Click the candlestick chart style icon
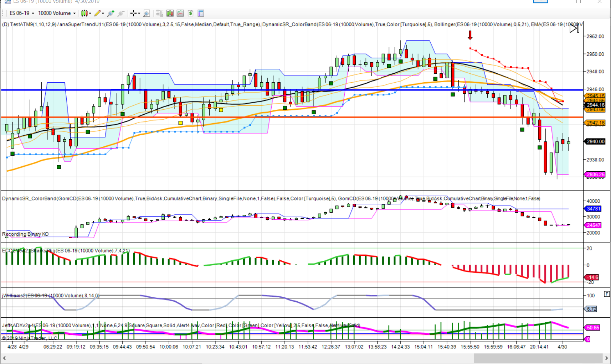The width and height of the screenshot is (611, 364). [x=84, y=13]
